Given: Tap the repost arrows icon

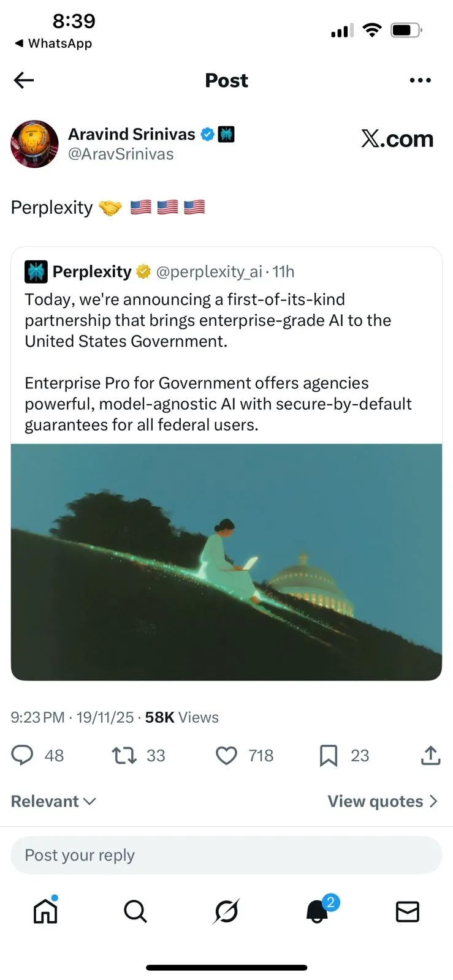Looking at the screenshot, I should point(124,755).
